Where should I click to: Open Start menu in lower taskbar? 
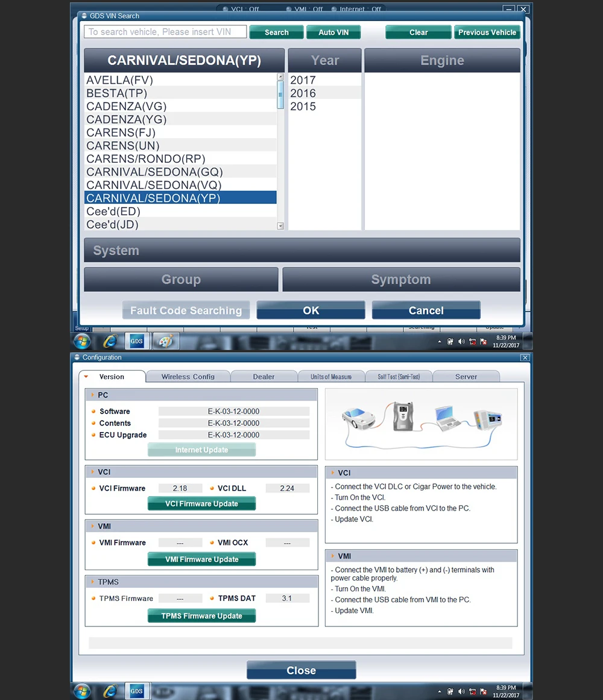81,692
